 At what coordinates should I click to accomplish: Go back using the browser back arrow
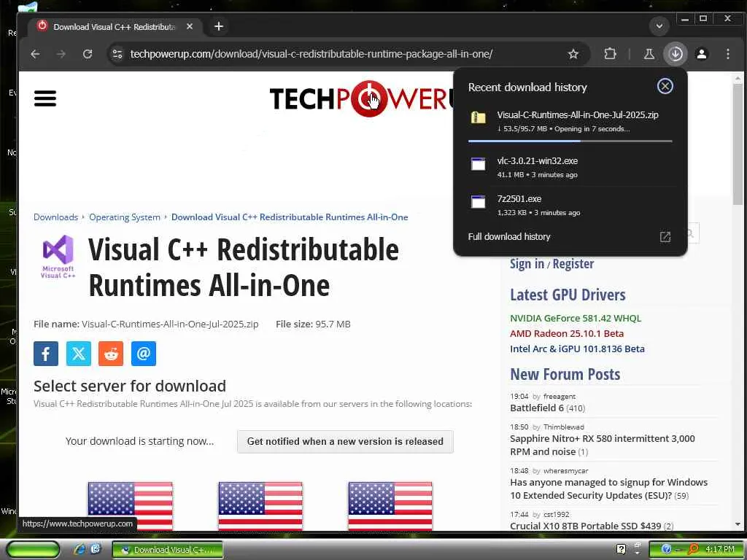35,54
